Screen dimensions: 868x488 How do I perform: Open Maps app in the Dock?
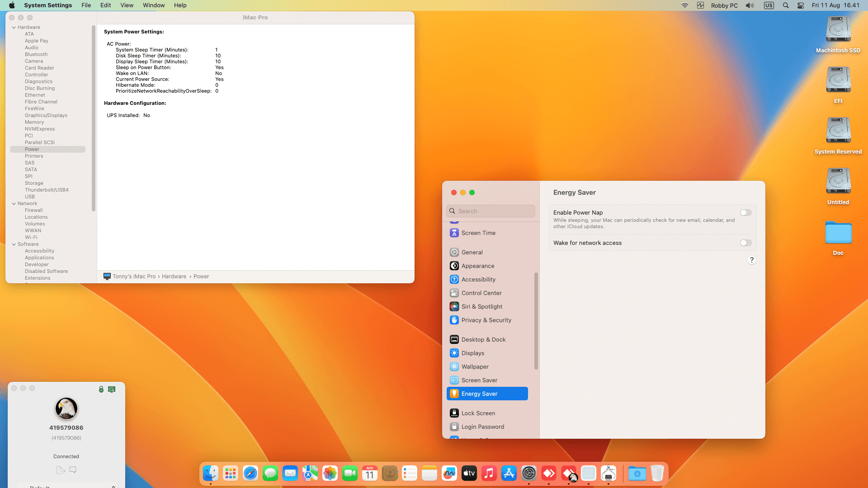pos(310,473)
